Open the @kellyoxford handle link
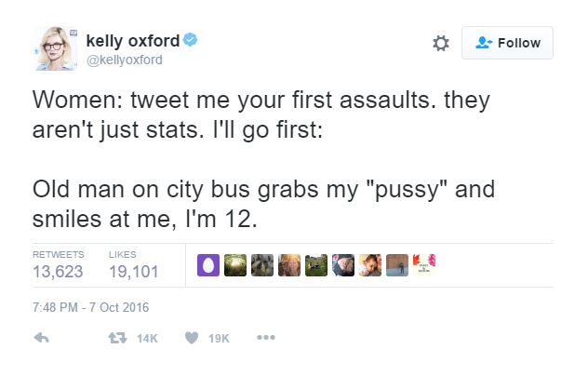This screenshot has height=376, width=588. (x=125, y=60)
